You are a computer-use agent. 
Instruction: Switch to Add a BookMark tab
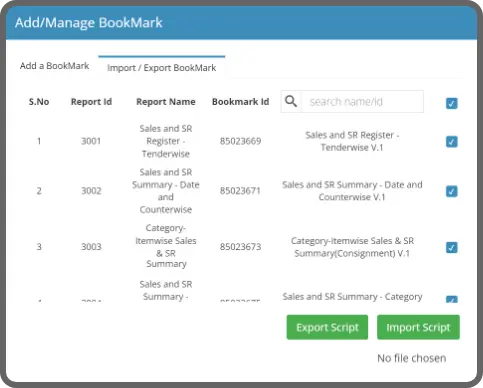54,66
